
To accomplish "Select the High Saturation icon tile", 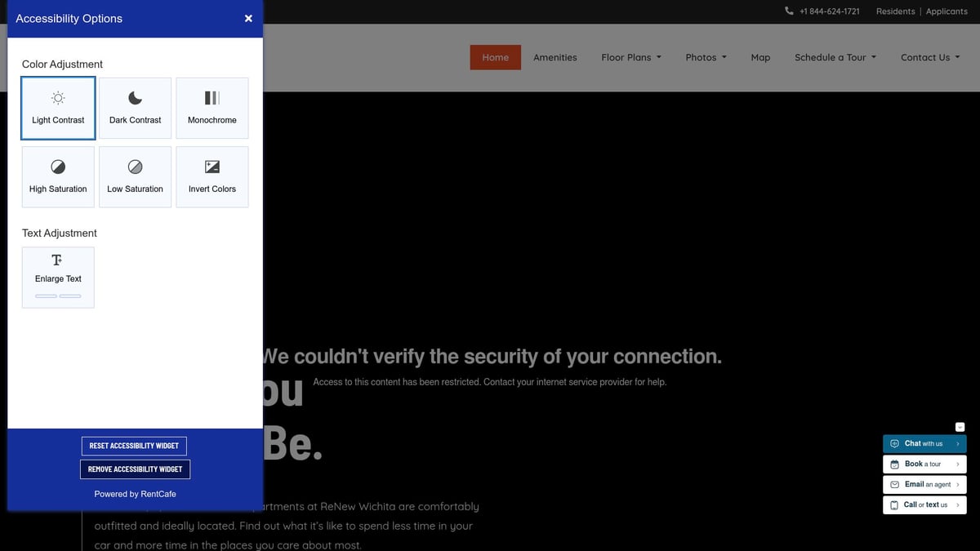I will point(58,177).
